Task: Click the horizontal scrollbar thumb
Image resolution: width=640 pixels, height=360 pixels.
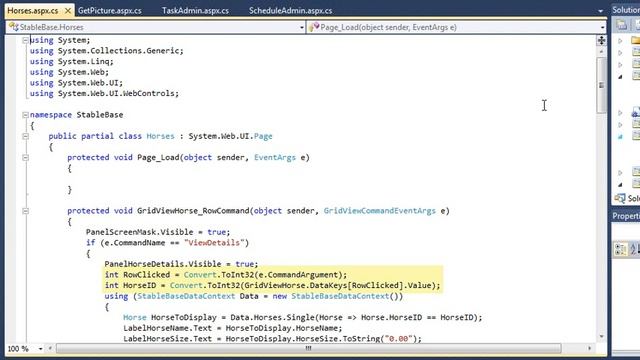Action: [x=309, y=349]
